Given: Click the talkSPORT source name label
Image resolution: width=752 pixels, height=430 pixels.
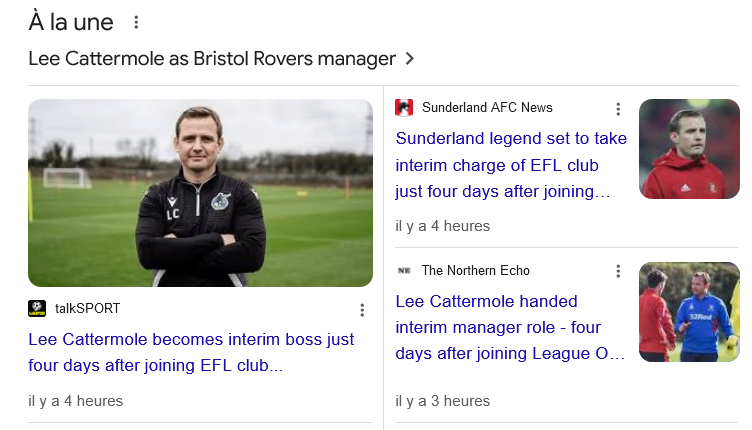Looking at the screenshot, I should [87, 309].
